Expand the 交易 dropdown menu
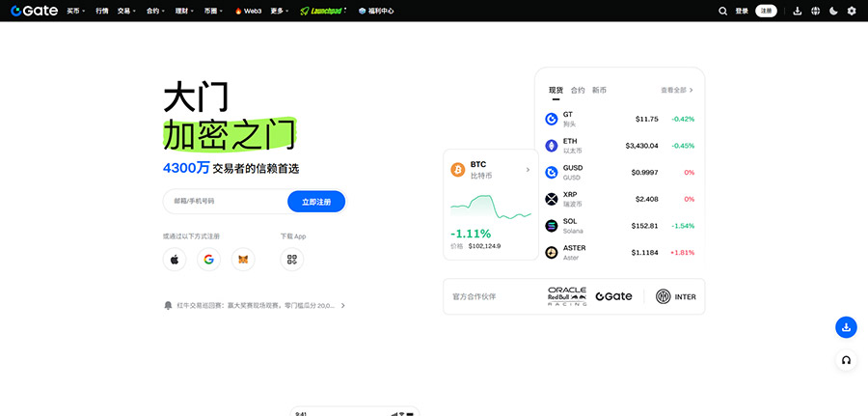 (x=126, y=11)
